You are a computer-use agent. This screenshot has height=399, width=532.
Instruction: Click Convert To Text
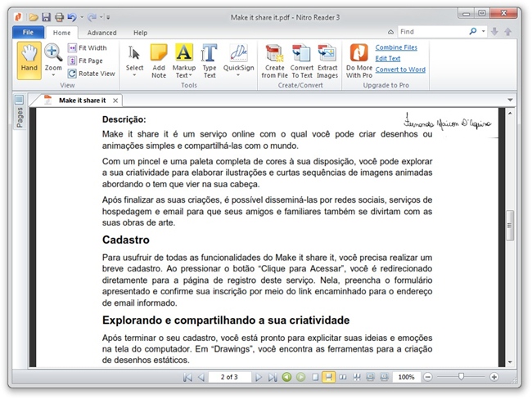point(302,61)
